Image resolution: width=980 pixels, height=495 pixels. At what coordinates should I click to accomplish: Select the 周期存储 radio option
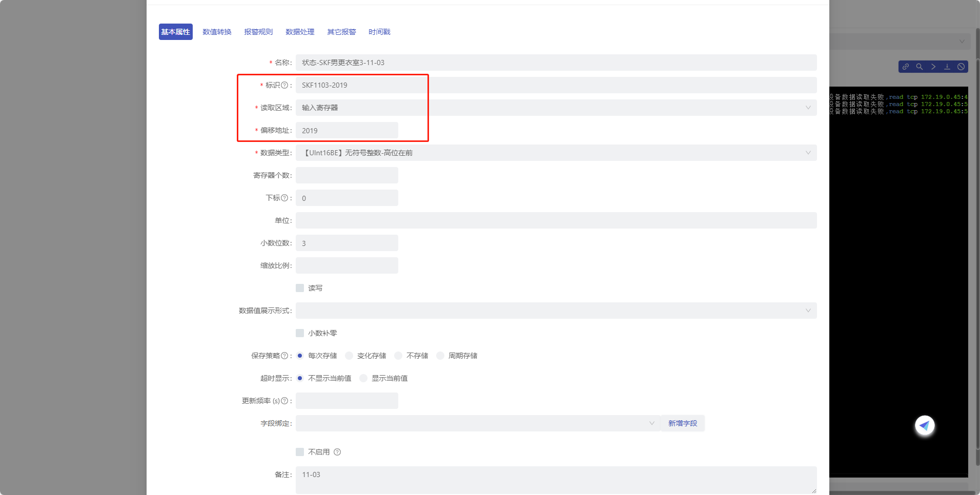(x=440, y=356)
